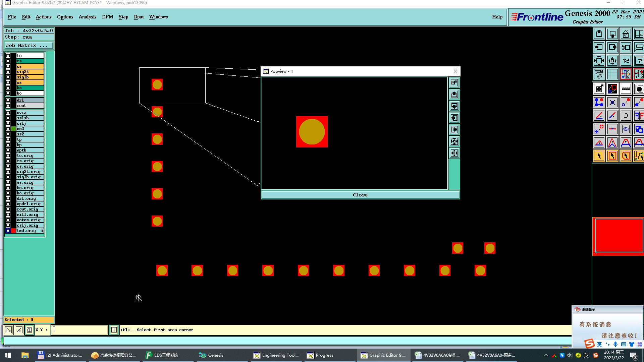Toggle checkbox for the tmd.orig layer
The width and height of the screenshot is (644, 362).
8,231
